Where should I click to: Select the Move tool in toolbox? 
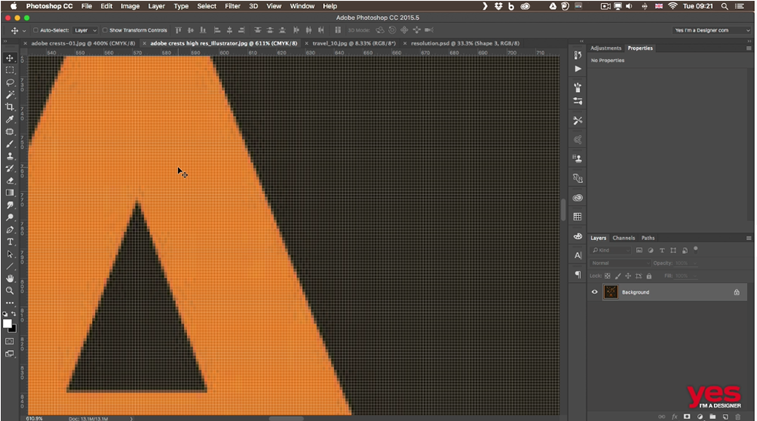coord(10,58)
